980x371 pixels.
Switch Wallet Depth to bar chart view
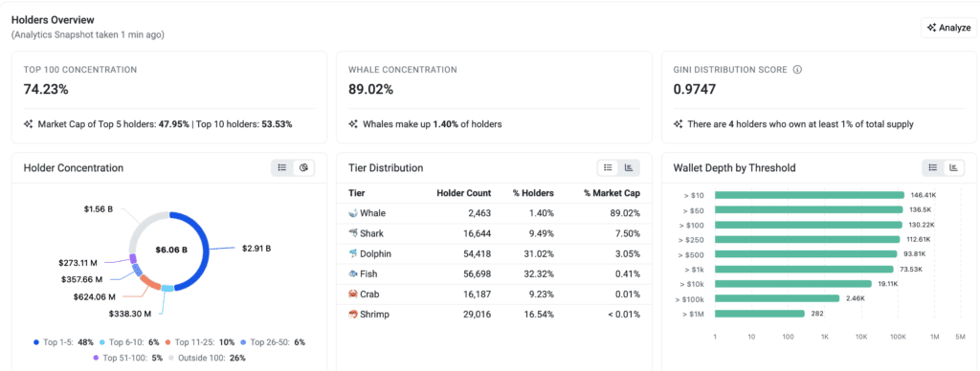[954, 167]
